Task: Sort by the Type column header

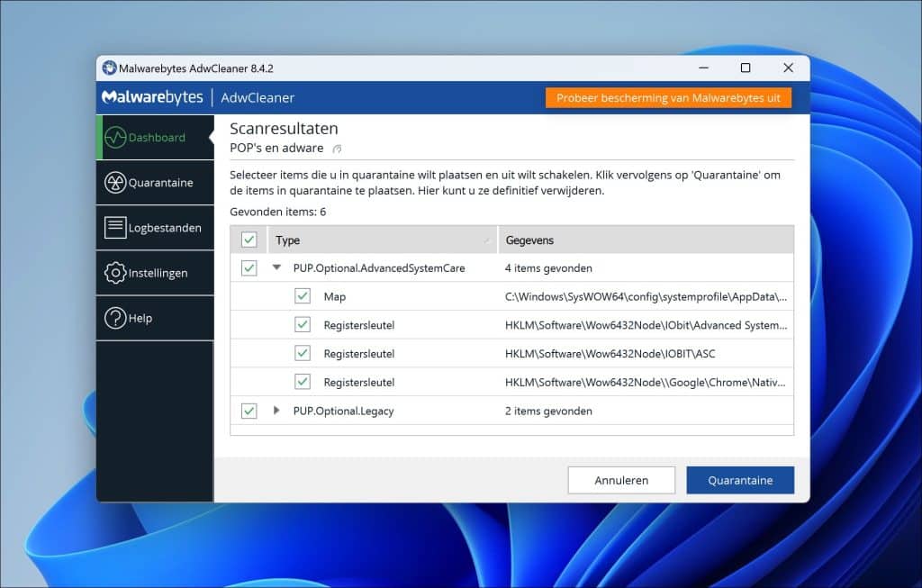Action: point(383,240)
